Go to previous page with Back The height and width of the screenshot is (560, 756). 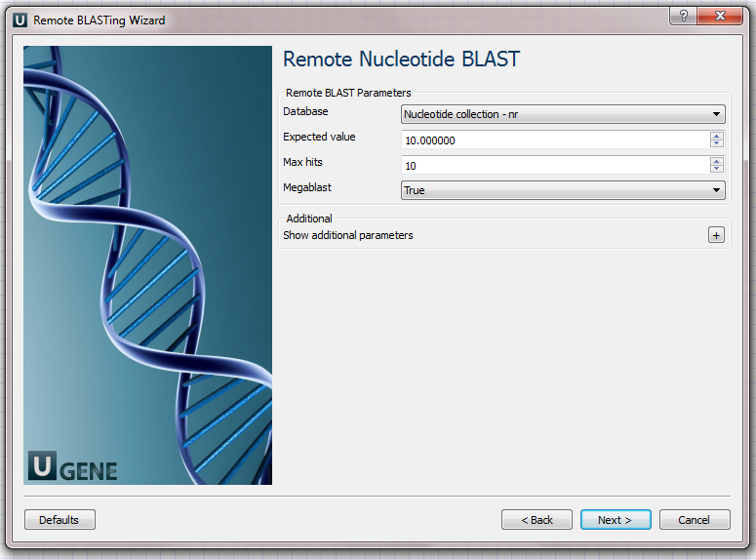point(537,519)
